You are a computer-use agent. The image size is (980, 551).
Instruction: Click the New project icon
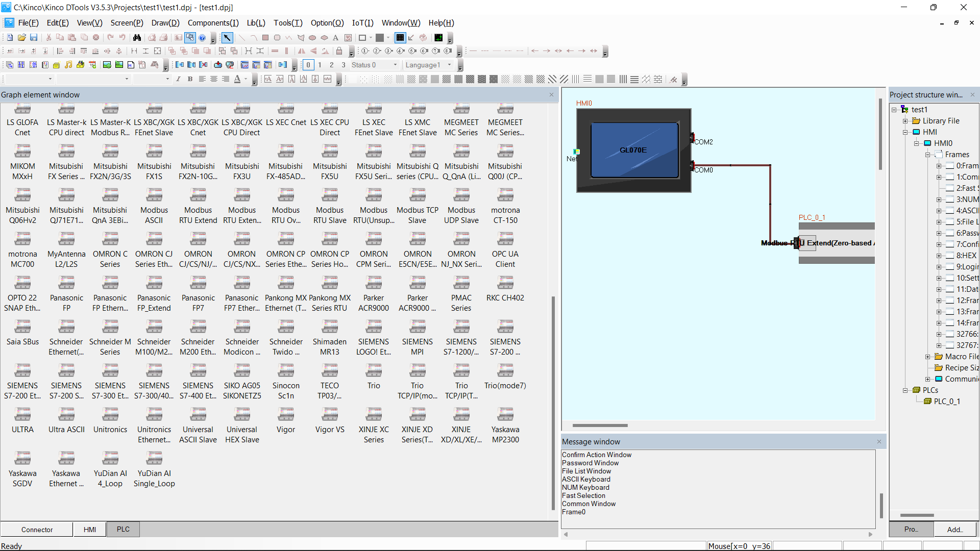click(10, 38)
